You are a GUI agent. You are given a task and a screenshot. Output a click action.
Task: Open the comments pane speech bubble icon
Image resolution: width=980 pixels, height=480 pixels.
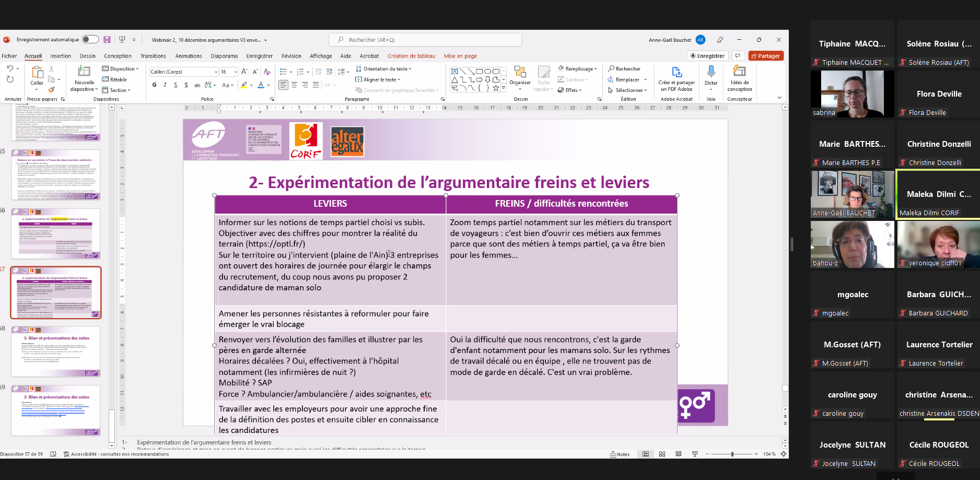(x=738, y=56)
